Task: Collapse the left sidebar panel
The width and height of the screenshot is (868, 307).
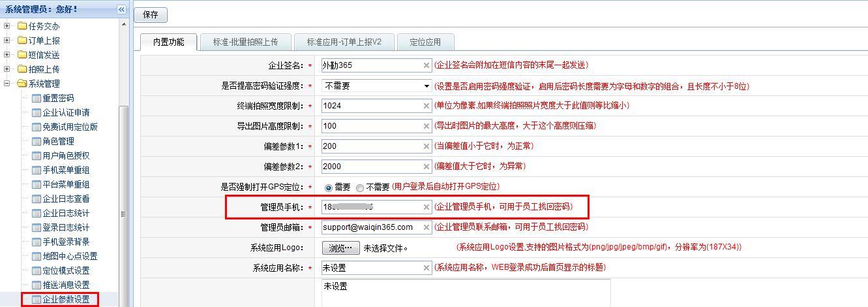Action: tap(121, 9)
